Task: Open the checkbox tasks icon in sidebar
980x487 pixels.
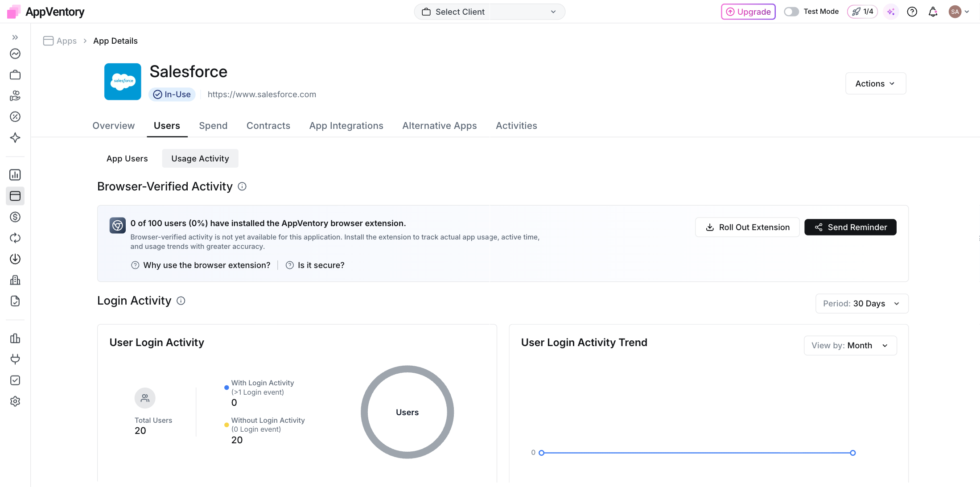Action: click(x=15, y=380)
